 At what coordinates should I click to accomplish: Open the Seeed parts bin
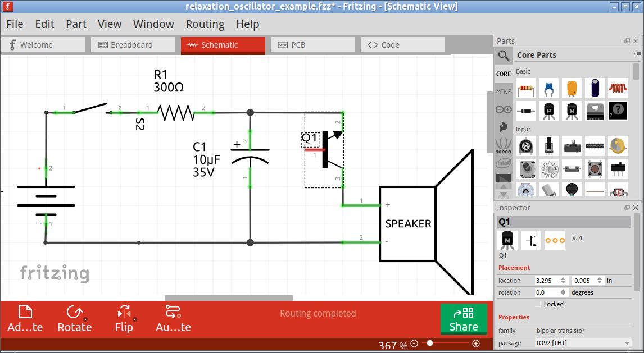pos(503,145)
